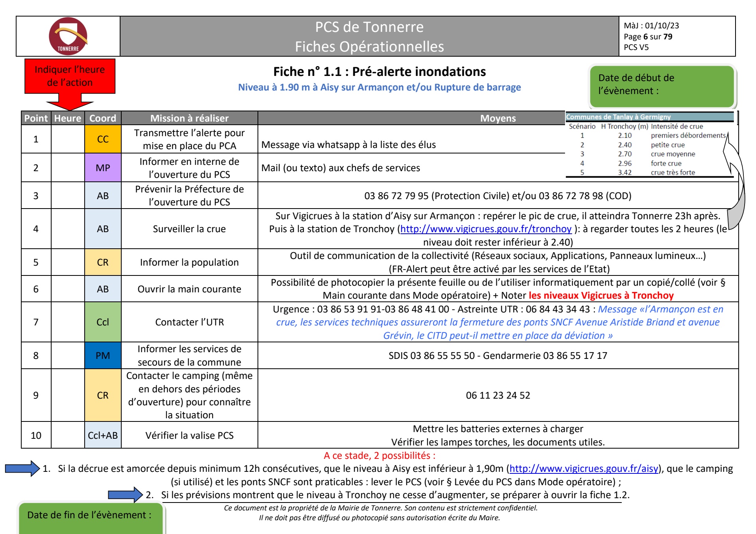Click the "PCS de Tonnerre" header title
Screen dimensions: 756x534
[x=369, y=27]
